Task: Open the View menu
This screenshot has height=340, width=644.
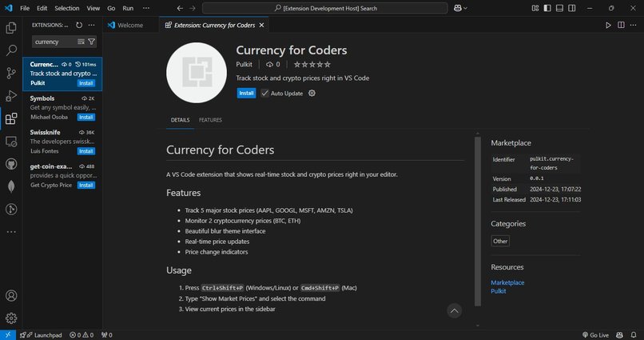Action: pyautogui.click(x=93, y=8)
